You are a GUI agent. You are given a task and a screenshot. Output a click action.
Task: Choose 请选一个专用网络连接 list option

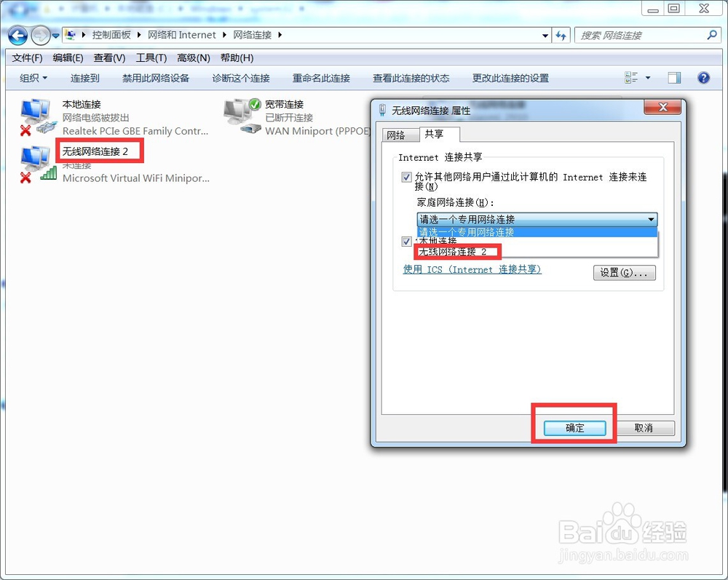(x=537, y=232)
